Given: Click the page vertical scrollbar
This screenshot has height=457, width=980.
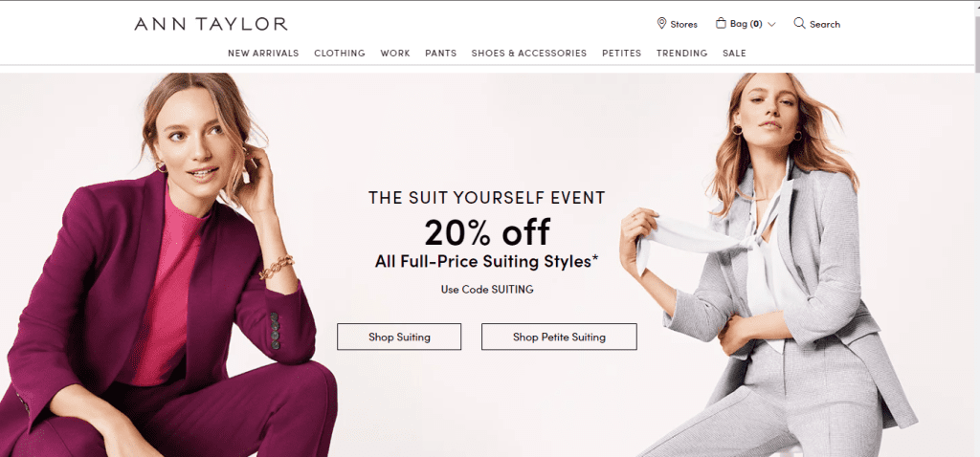Looking at the screenshot, I should point(977,228).
